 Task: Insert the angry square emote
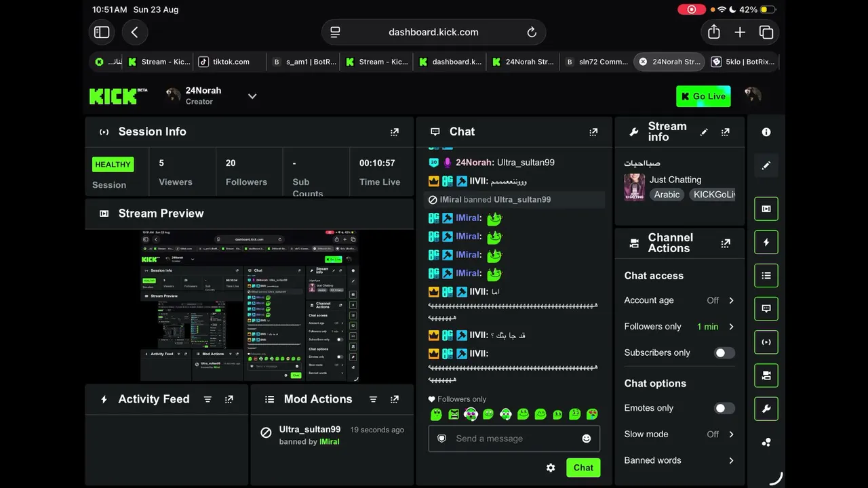(x=454, y=414)
